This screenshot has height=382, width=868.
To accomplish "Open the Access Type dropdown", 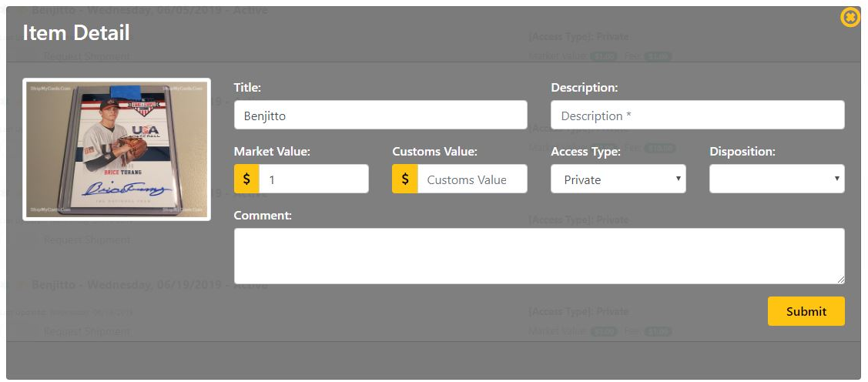I will [x=618, y=179].
